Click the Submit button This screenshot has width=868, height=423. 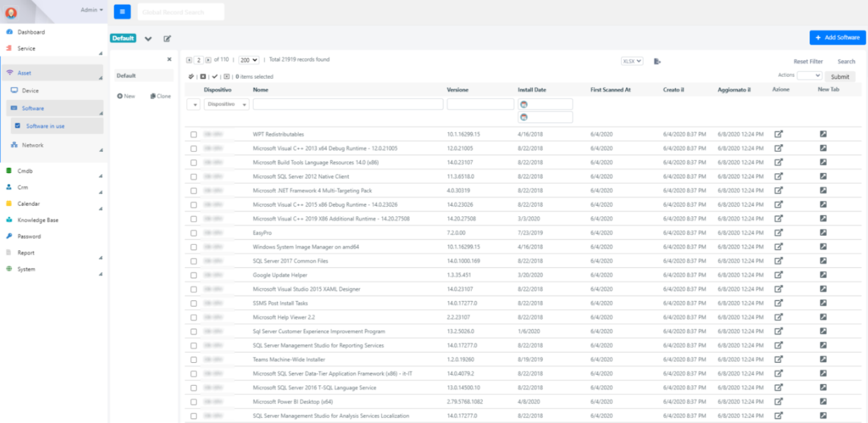[840, 76]
